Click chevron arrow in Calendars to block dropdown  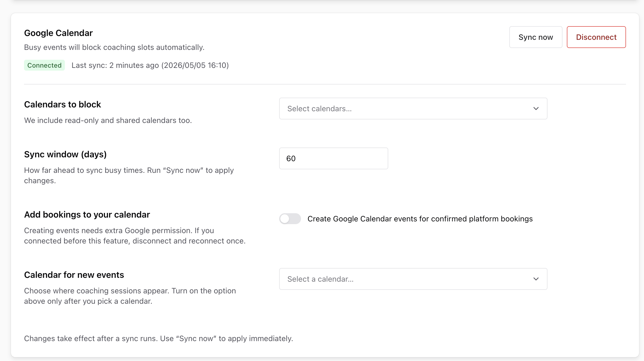point(536,109)
